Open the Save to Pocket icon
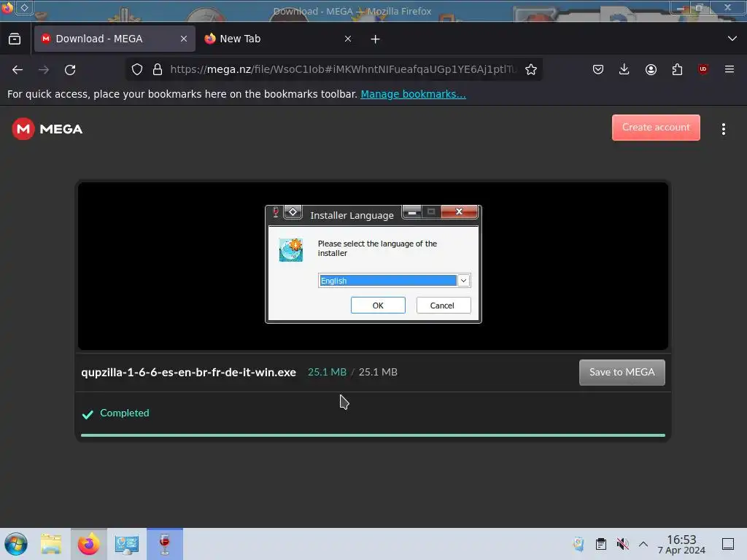This screenshot has height=560, width=747. pyautogui.click(x=598, y=69)
